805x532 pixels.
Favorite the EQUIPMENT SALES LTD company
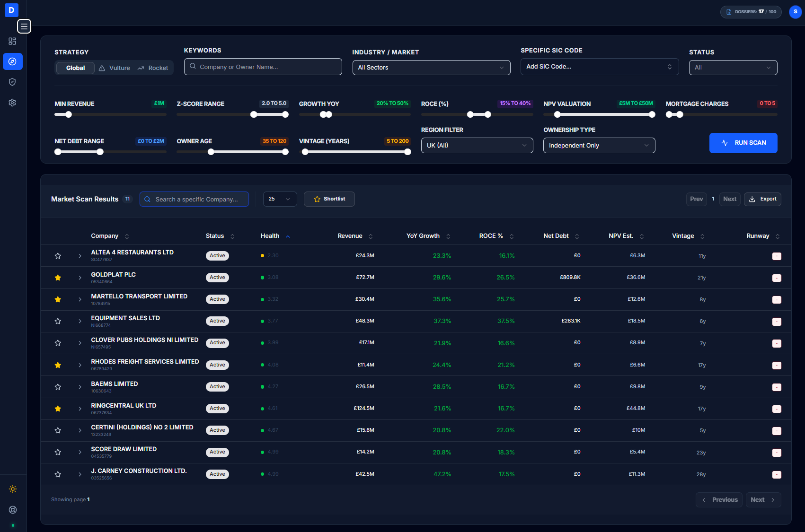(x=58, y=321)
